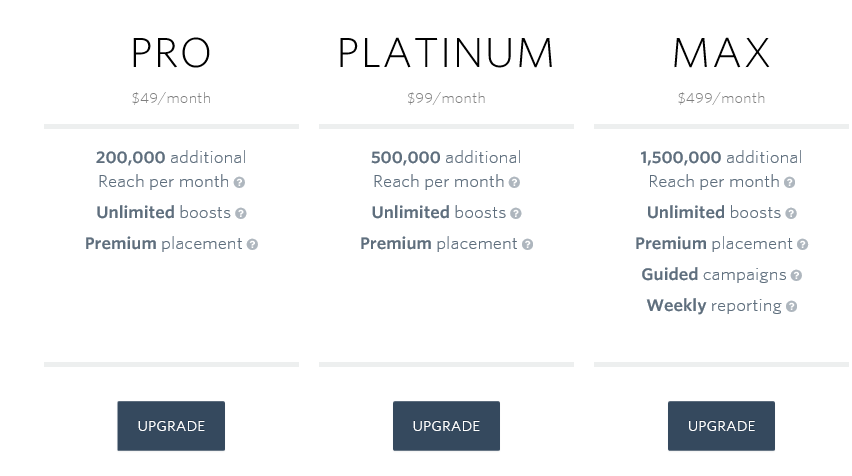The image size is (852, 476).
Task: Select the PRO plan heading
Action: tap(171, 53)
